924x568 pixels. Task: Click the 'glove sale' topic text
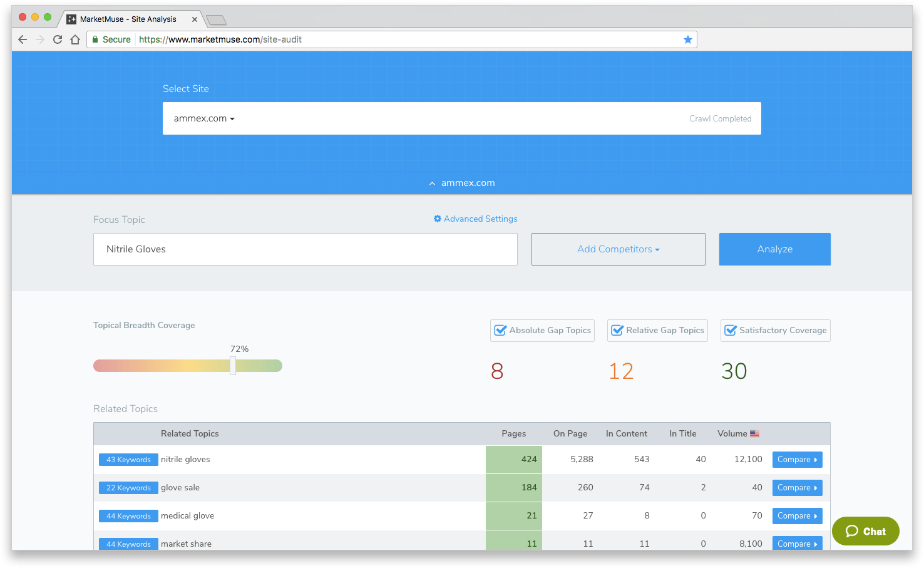(x=180, y=488)
